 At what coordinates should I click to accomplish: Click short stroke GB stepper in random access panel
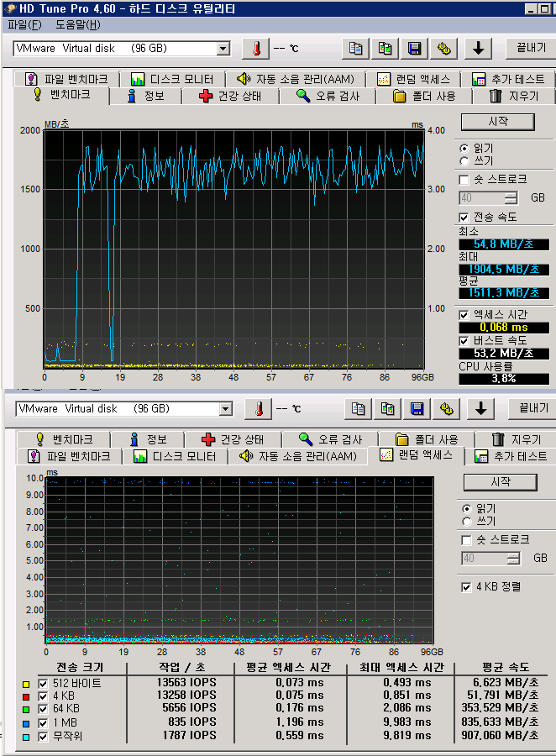[513, 559]
